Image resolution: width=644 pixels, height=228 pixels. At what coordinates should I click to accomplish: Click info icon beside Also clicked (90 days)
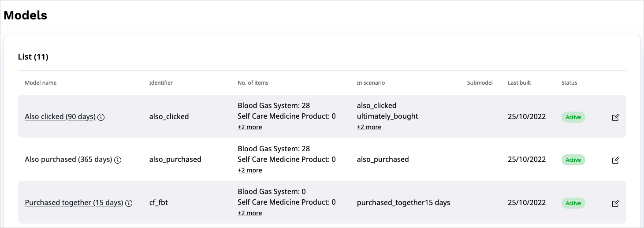coord(101,117)
